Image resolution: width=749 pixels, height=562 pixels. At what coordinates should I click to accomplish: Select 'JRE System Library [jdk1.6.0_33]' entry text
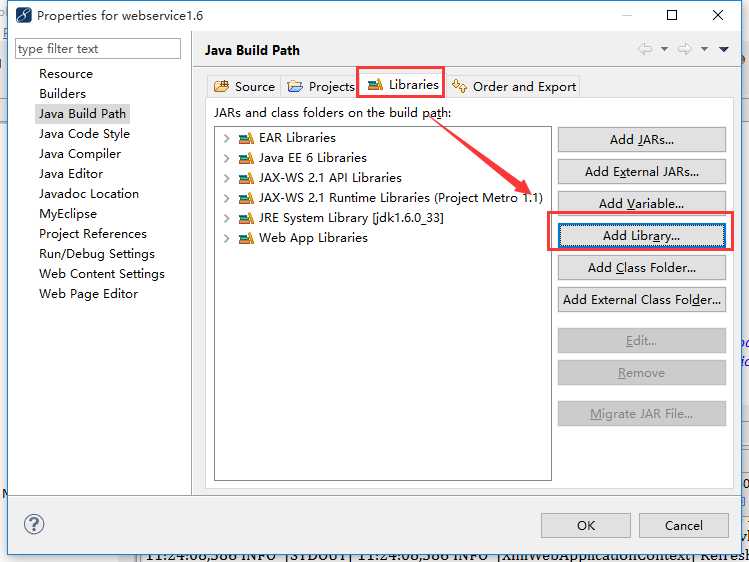click(351, 218)
